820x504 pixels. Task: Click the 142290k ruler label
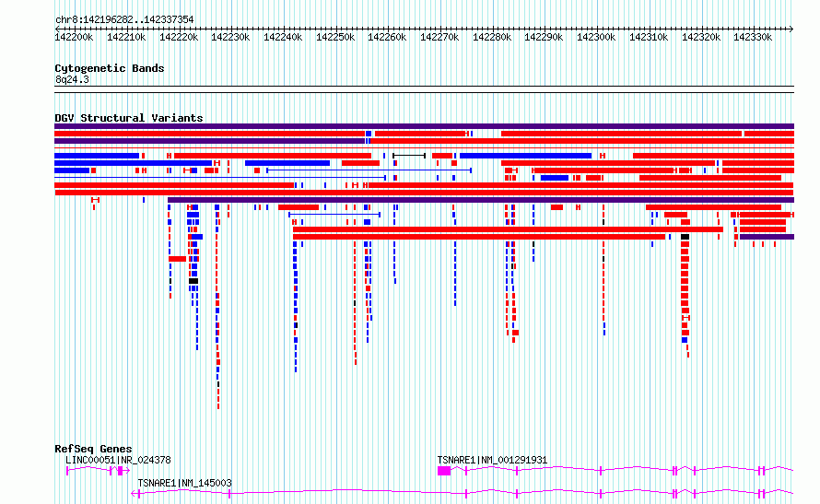coord(544,38)
